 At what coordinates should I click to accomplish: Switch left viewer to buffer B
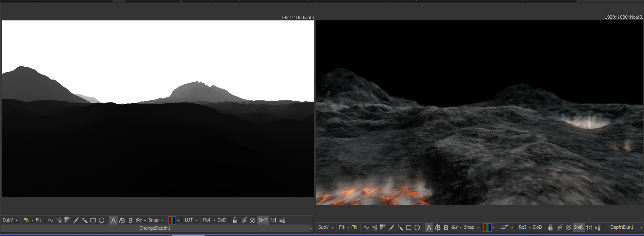[x=130, y=220]
